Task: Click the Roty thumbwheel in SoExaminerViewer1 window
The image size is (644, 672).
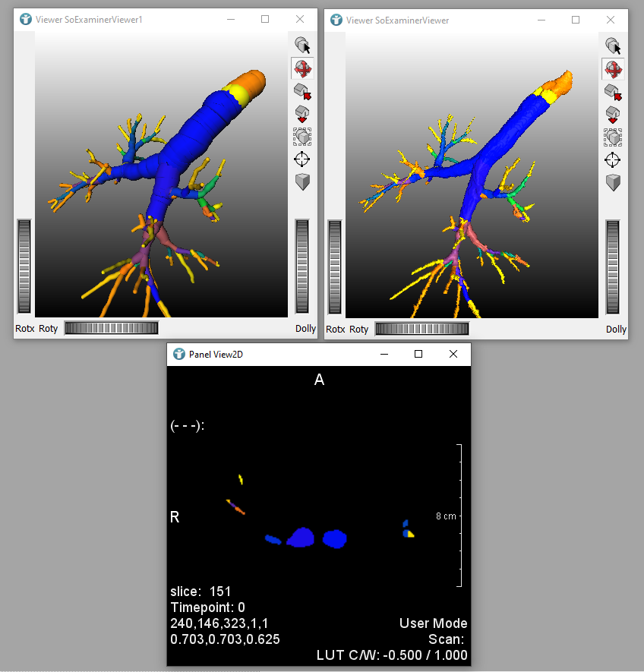Action: tap(112, 328)
